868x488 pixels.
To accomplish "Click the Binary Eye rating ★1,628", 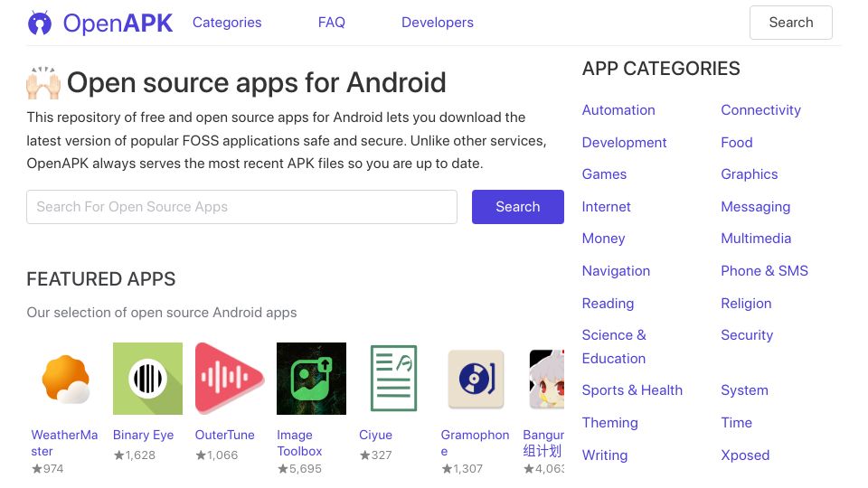I will coord(134,455).
